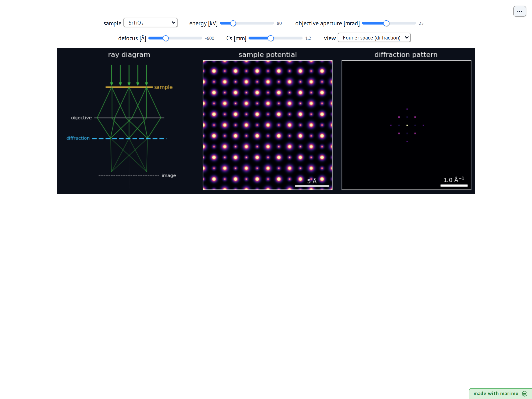Click the objective aperture value '25'
This screenshot has height=399, width=532.
[x=421, y=23]
